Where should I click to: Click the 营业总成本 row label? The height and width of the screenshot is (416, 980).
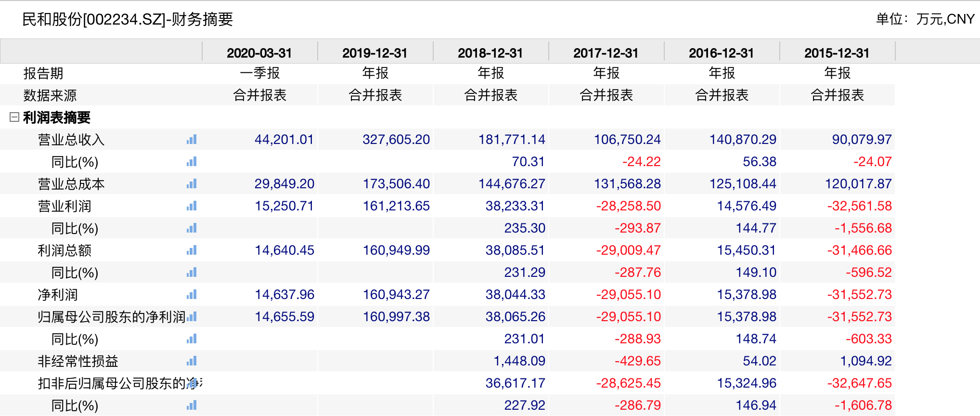pyautogui.click(x=71, y=184)
